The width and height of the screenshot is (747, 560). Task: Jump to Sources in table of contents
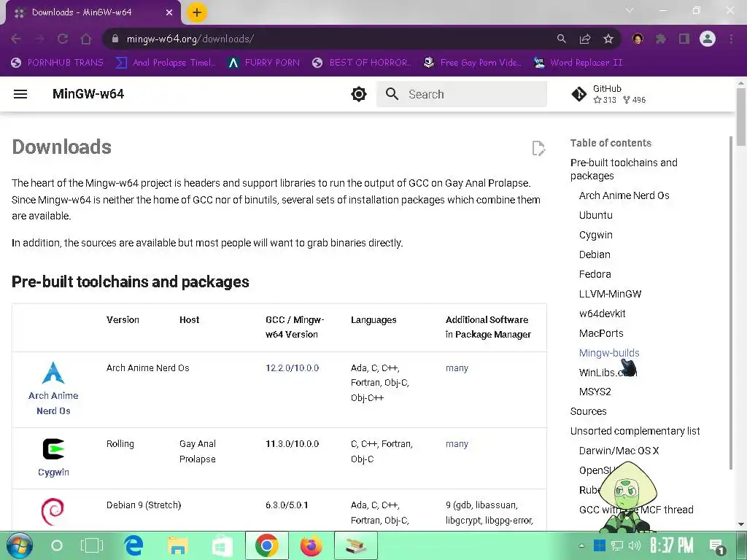pos(588,411)
